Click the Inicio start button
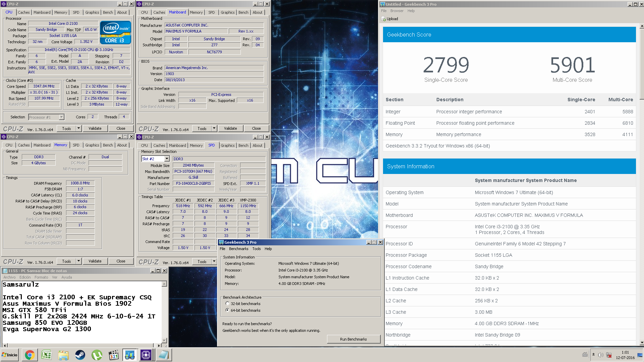This screenshot has width=644, height=362. (x=10, y=355)
